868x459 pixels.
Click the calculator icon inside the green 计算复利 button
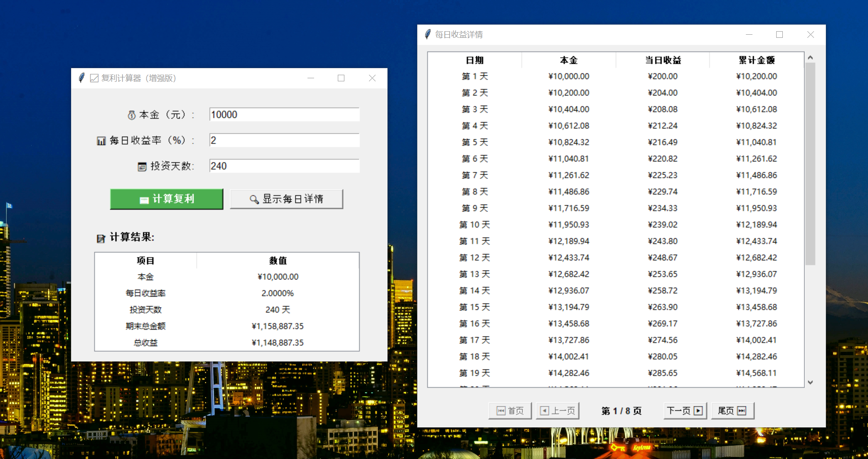pyautogui.click(x=145, y=199)
